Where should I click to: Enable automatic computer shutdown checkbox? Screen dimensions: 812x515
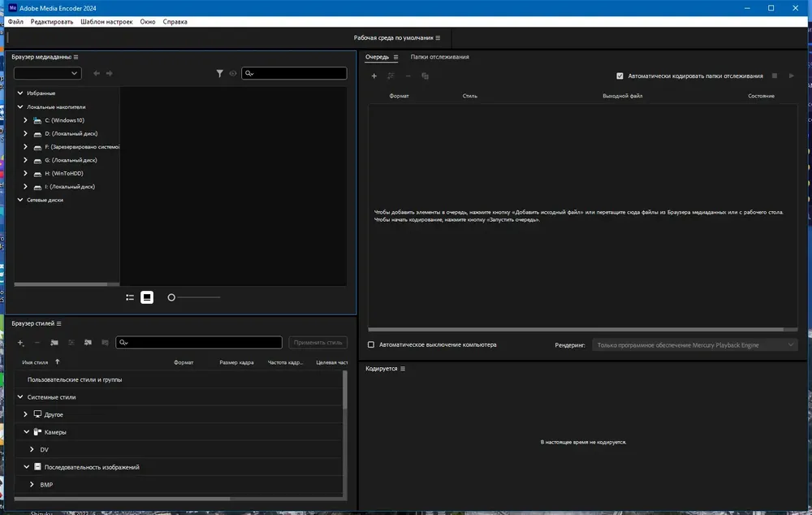[371, 344]
